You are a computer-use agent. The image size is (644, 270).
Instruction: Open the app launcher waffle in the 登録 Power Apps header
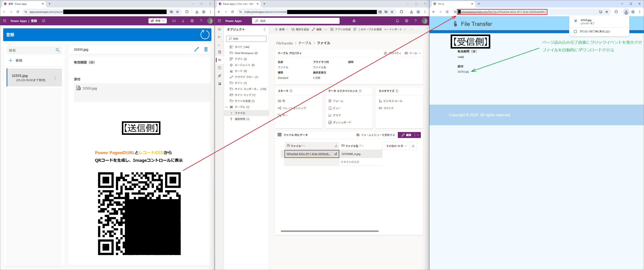click(4, 21)
